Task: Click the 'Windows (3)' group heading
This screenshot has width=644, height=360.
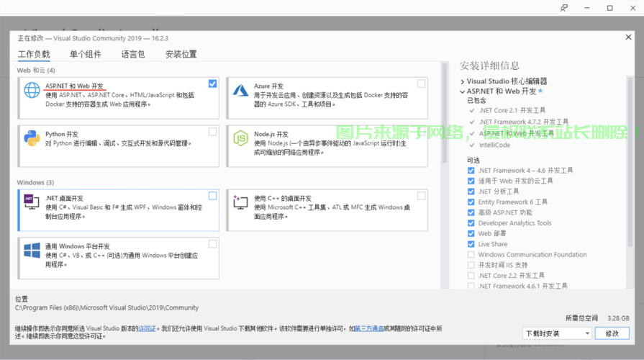Action: pyautogui.click(x=35, y=182)
